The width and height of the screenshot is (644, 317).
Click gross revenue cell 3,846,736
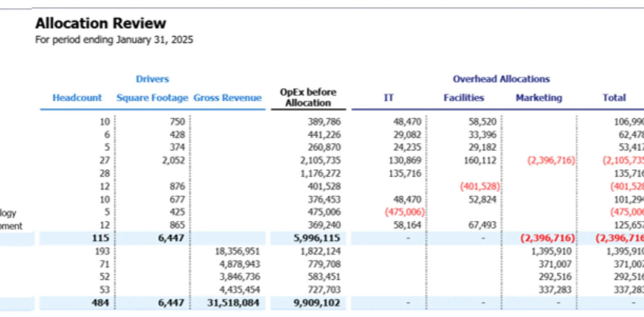tap(240, 277)
